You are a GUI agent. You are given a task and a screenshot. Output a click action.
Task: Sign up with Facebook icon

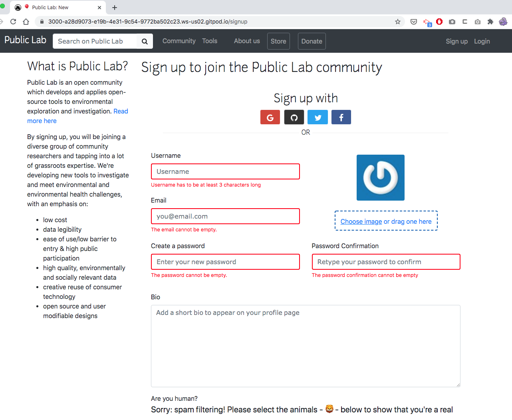(341, 117)
